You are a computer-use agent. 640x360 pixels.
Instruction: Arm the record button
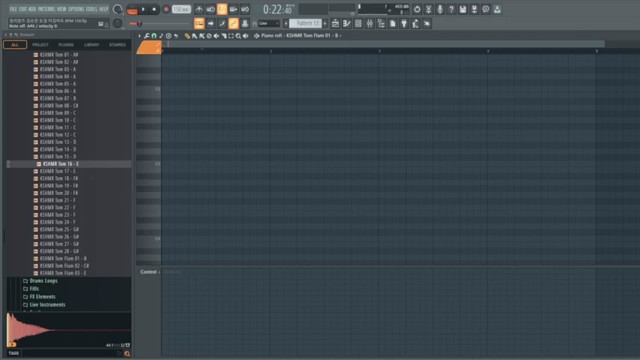(x=166, y=9)
